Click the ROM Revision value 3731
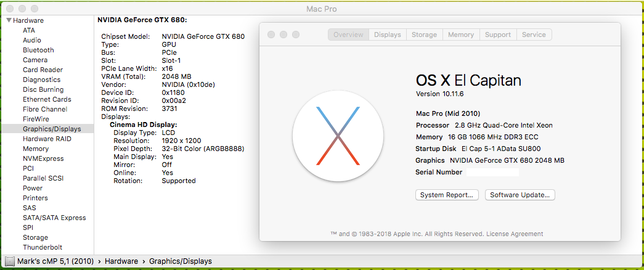 [169, 108]
